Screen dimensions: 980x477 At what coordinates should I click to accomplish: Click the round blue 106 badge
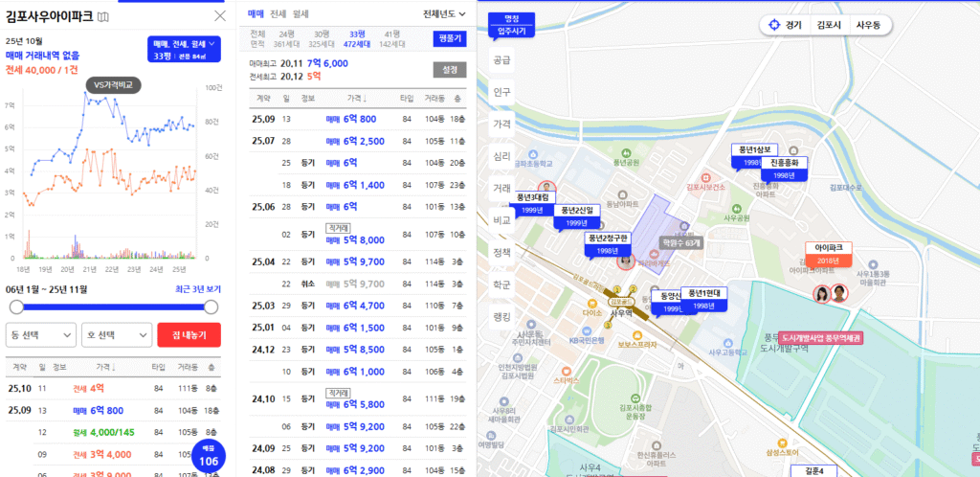pyautogui.click(x=208, y=457)
